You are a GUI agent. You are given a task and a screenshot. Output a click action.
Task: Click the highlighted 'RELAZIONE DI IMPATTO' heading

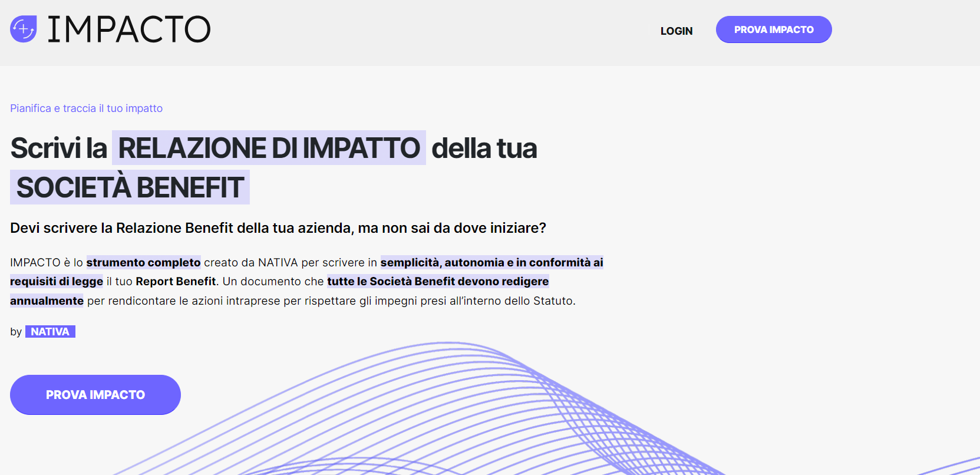pyautogui.click(x=269, y=148)
